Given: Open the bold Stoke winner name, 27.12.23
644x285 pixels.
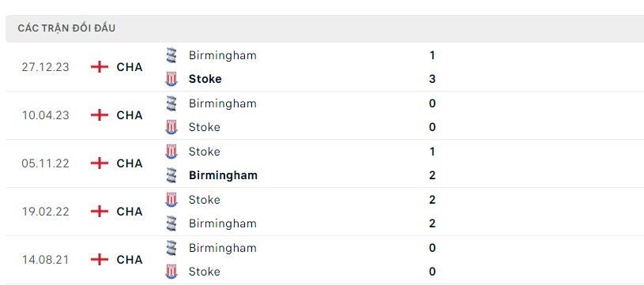Looking at the screenshot, I should pyautogui.click(x=205, y=79).
